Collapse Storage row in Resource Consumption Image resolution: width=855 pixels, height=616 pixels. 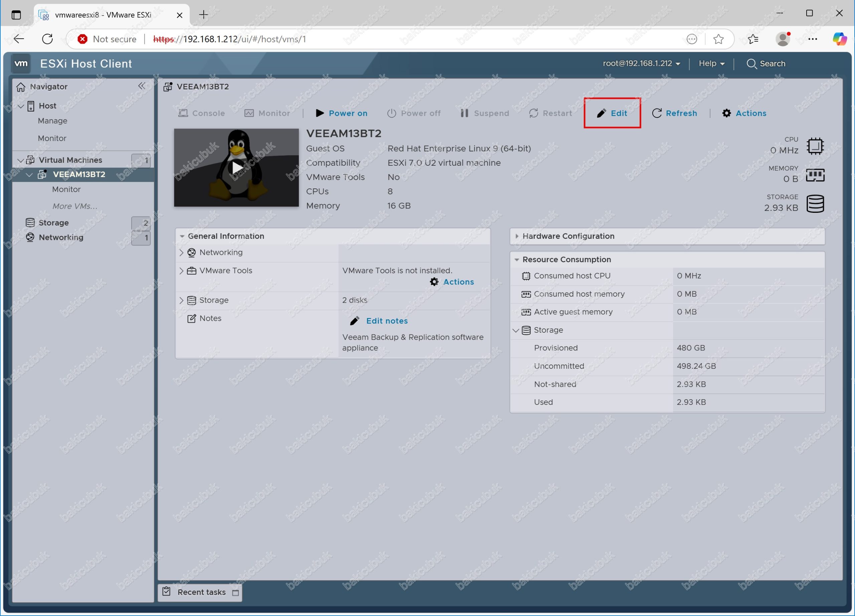[x=516, y=330]
